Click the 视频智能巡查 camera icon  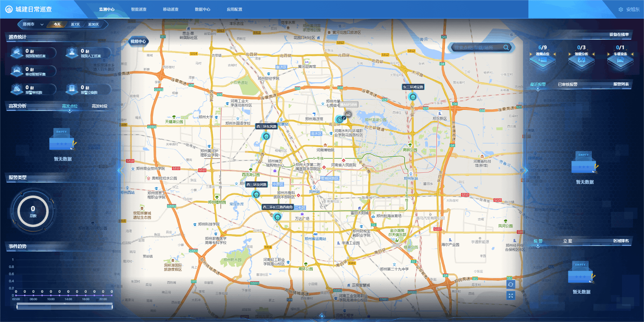point(17,53)
